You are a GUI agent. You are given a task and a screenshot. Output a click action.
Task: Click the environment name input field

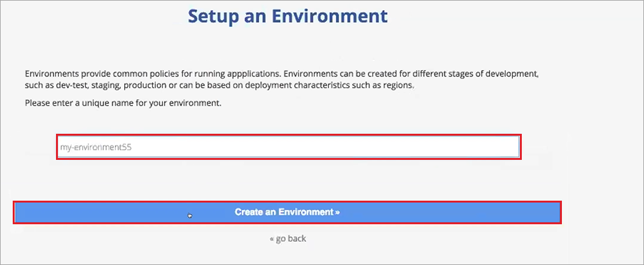[x=289, y=147]
